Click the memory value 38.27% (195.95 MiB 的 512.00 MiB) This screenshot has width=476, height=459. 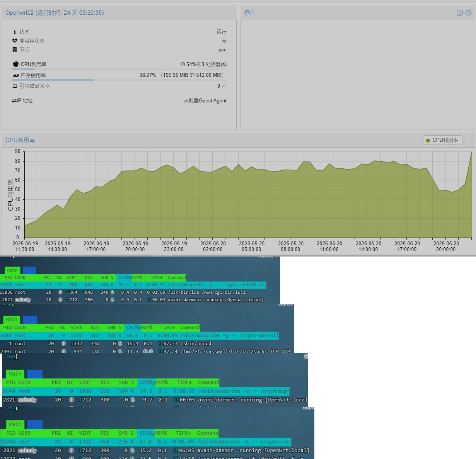[183, 75]
